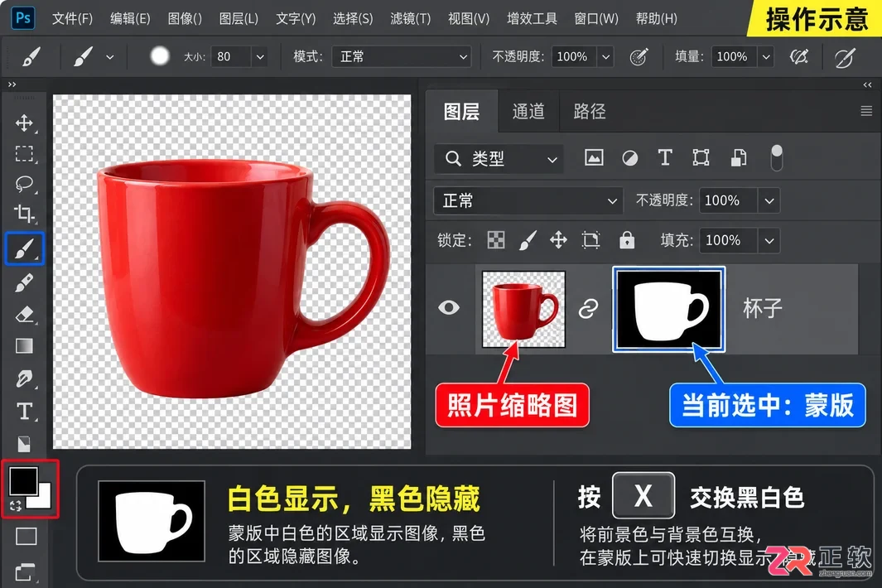Toggle lock position
882x588 pixels.
coord(558,240)
